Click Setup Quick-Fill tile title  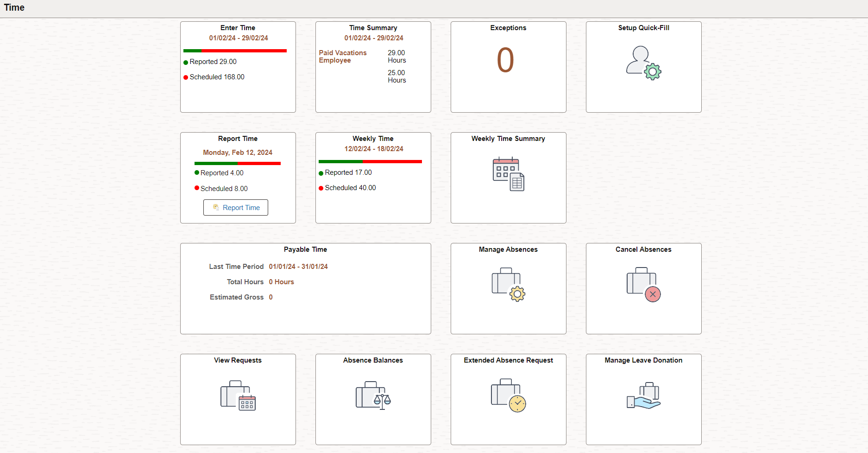click(x=644, y=28)
